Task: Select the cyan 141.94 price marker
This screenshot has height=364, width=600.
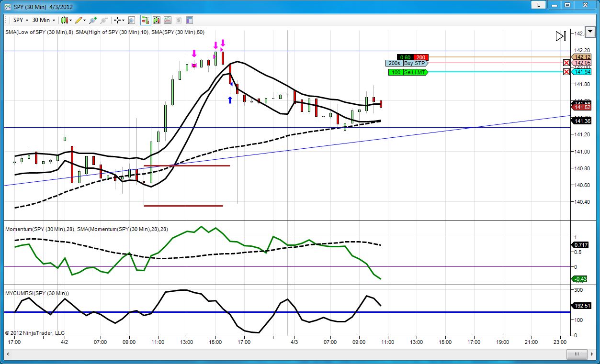Action: 581,72
